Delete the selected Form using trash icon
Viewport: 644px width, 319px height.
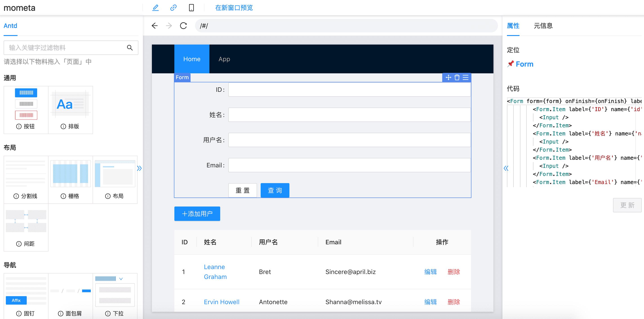click(457, 78)
